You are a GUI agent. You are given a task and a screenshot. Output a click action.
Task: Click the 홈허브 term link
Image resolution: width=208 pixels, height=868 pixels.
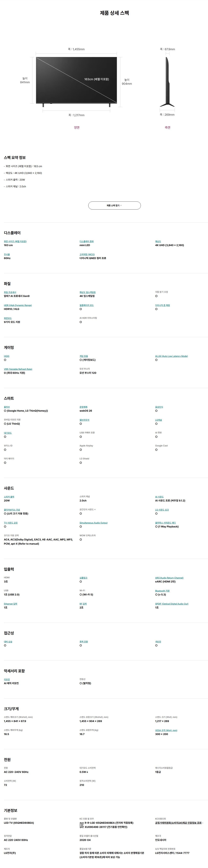7,407
